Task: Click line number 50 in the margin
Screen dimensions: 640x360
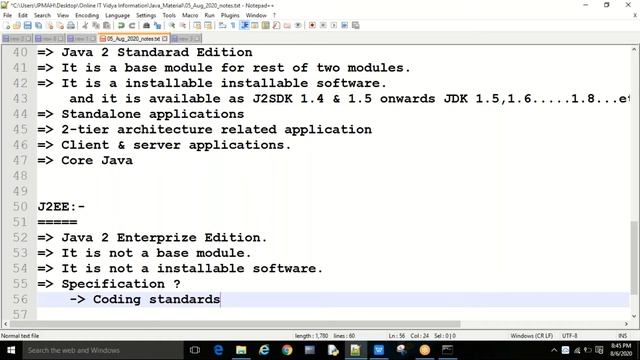Action: [20, 207]
